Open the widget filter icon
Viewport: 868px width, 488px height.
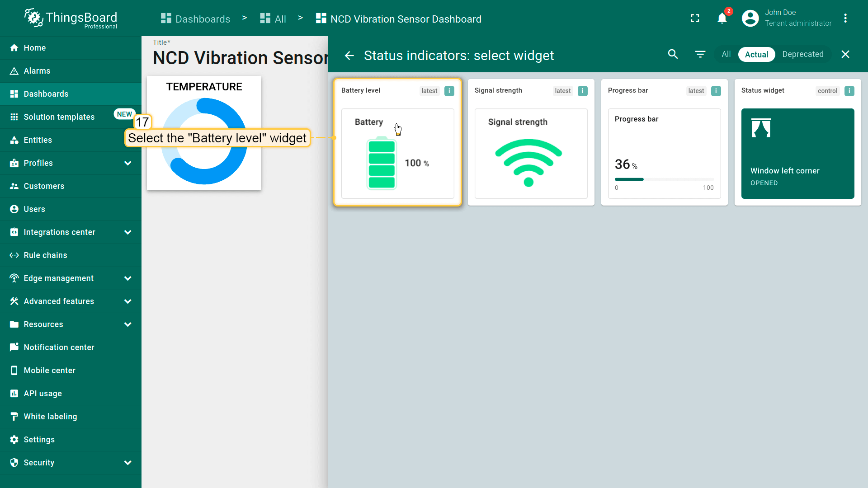point(700,54)
